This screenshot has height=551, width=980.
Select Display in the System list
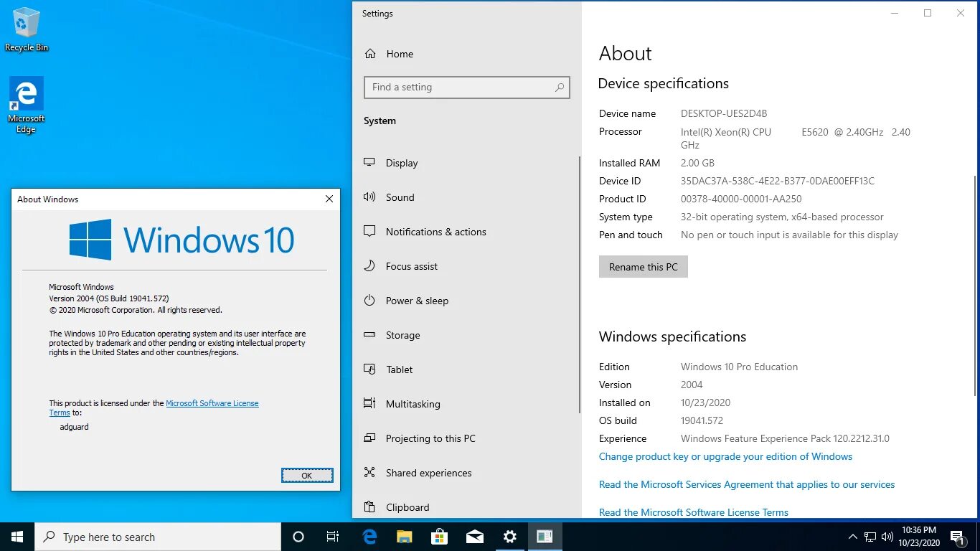402,163
